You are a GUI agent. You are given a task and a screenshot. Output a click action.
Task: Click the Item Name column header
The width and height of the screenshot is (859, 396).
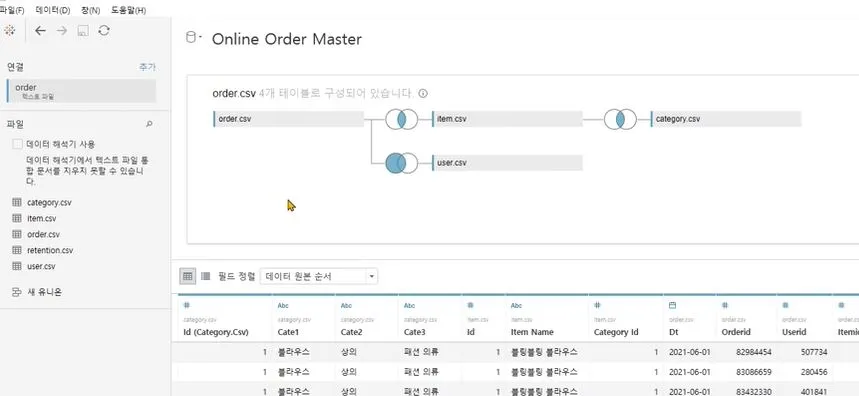(x=532, y=332)
